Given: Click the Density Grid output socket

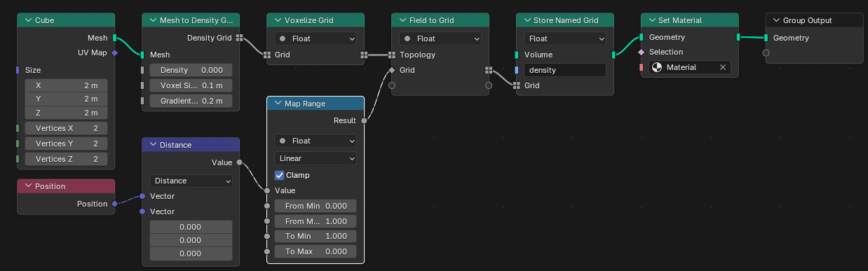Looking at the screenshot, I should [240, 38].
